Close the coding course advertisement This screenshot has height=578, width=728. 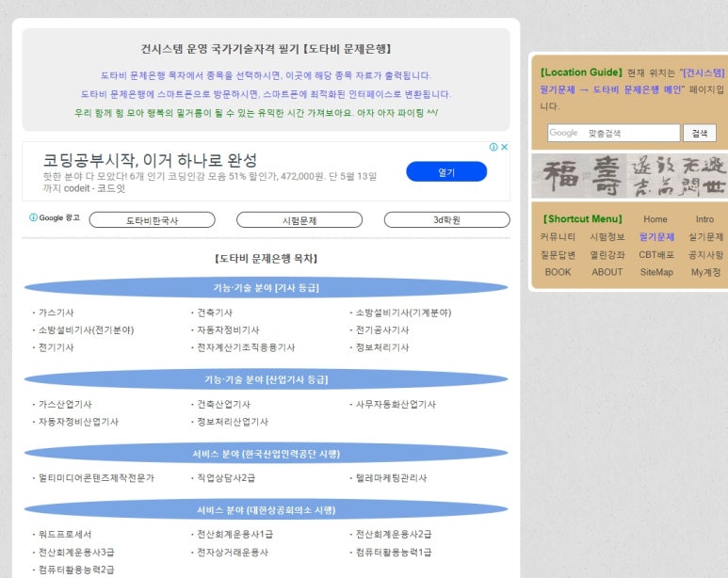pyautogui.click(x=504, y=147)
